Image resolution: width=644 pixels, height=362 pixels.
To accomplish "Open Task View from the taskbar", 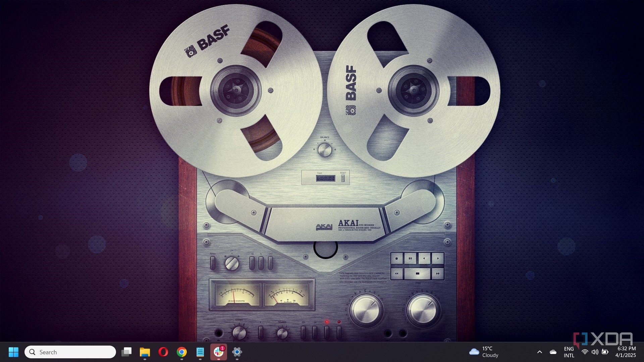I will [126, 352].
